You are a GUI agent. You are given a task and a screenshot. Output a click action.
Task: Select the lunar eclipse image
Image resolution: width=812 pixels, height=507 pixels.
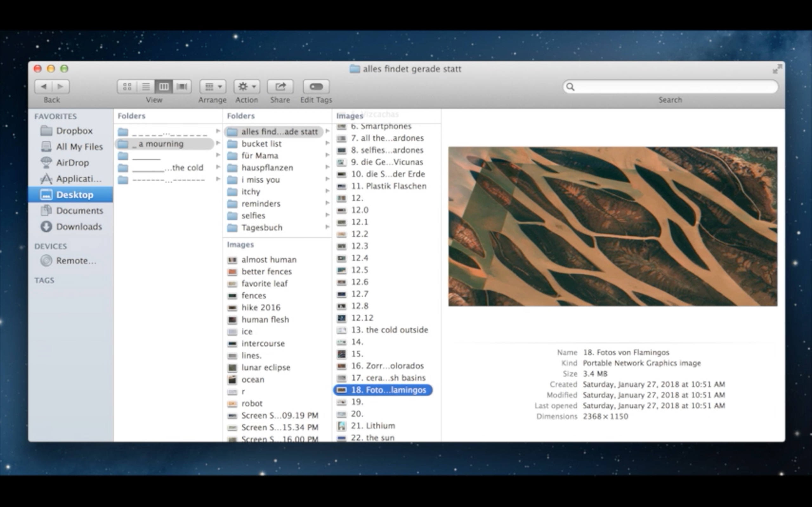(265, 368)
